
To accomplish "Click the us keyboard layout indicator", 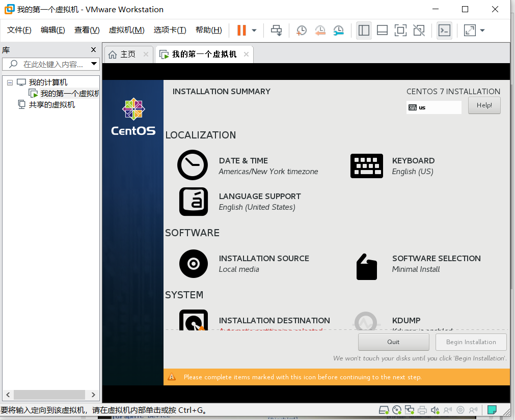I will (433, 107).
